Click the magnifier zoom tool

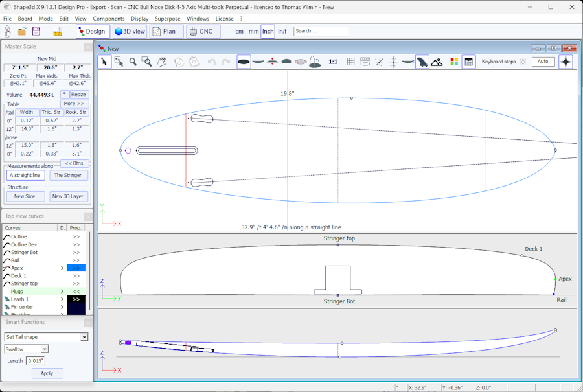133,62
